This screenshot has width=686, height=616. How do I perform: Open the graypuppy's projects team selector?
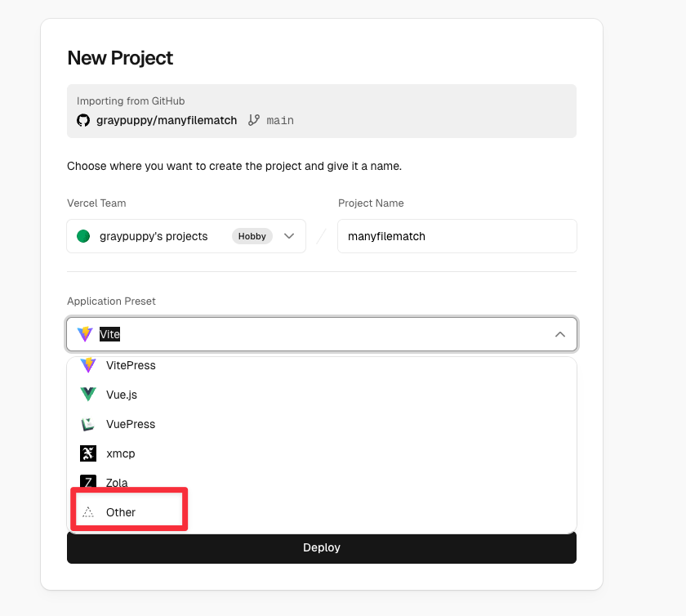[154, 236]
